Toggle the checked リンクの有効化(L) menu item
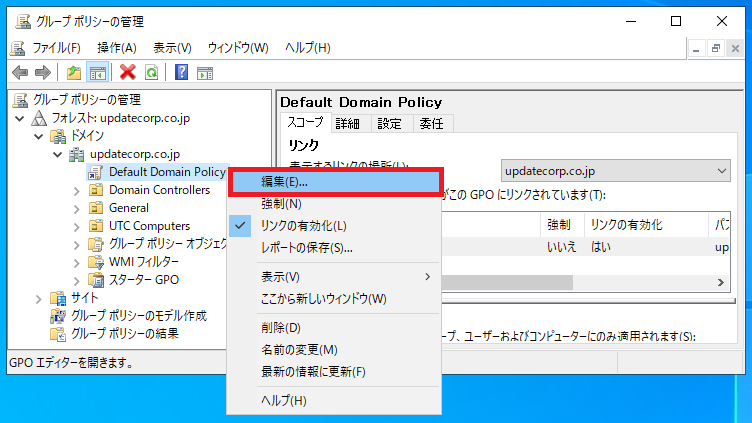 tap(303, 226)
